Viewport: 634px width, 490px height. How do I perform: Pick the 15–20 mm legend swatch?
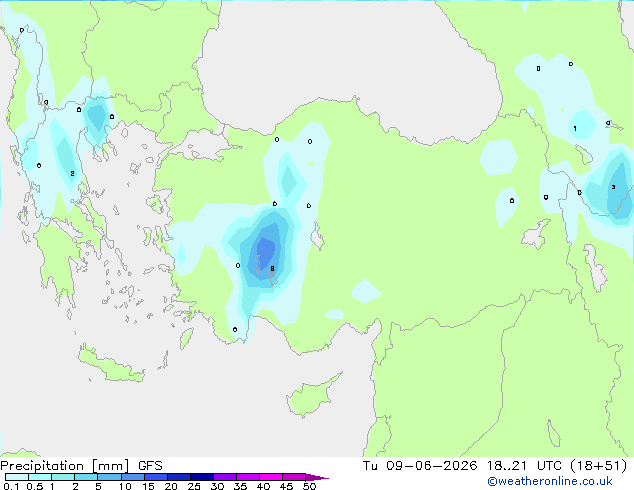[156, 477]
